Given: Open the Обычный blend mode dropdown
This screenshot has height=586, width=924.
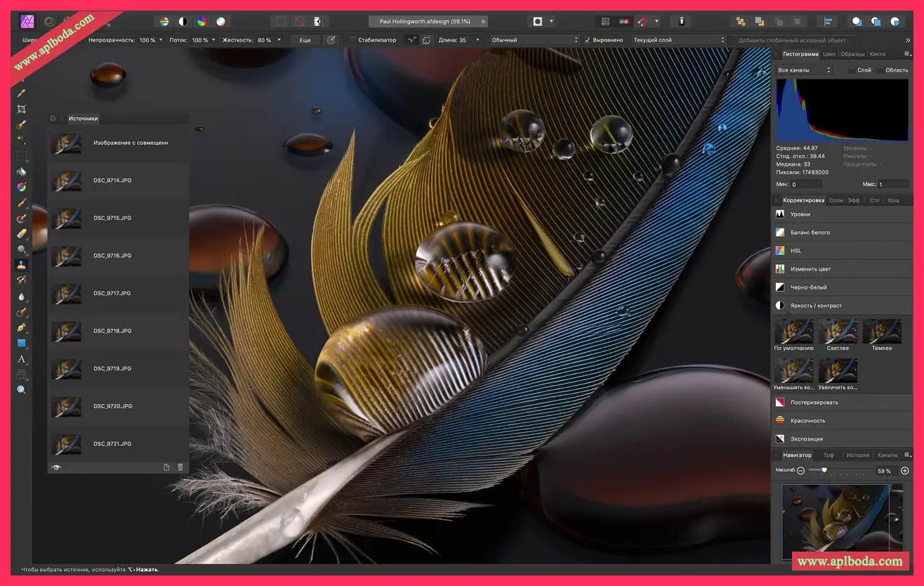Looking at the screenshot, I should point(534,40).
